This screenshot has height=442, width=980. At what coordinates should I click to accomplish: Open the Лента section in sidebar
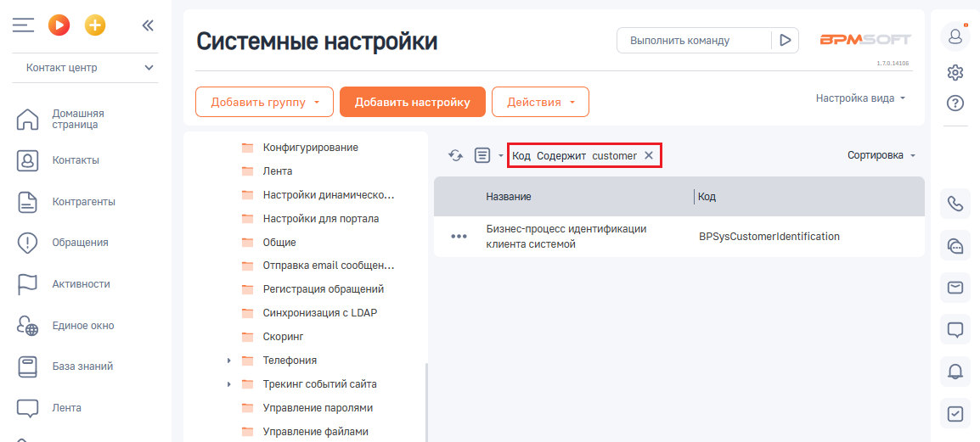67,408
